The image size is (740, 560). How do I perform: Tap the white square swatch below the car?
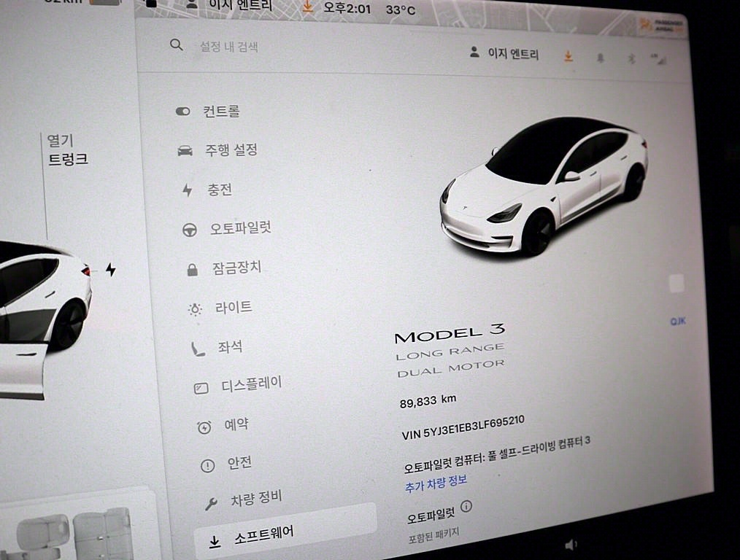(x=676, y=284)
